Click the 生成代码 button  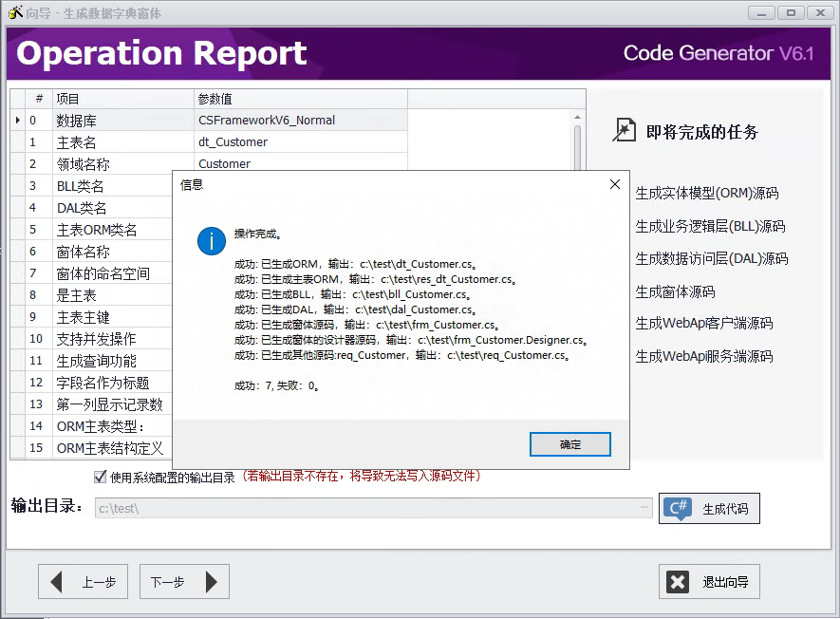tap(709, 508)
